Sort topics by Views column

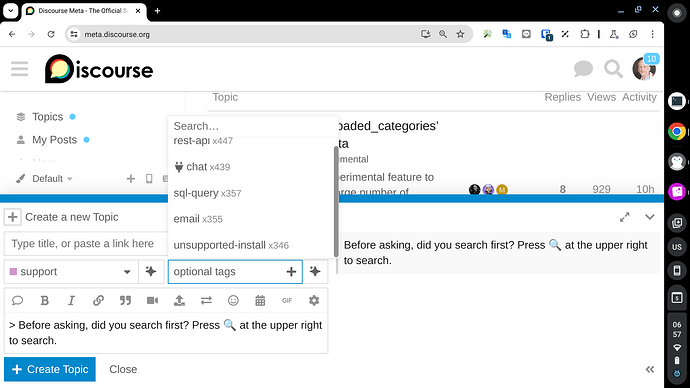(601, 97)
